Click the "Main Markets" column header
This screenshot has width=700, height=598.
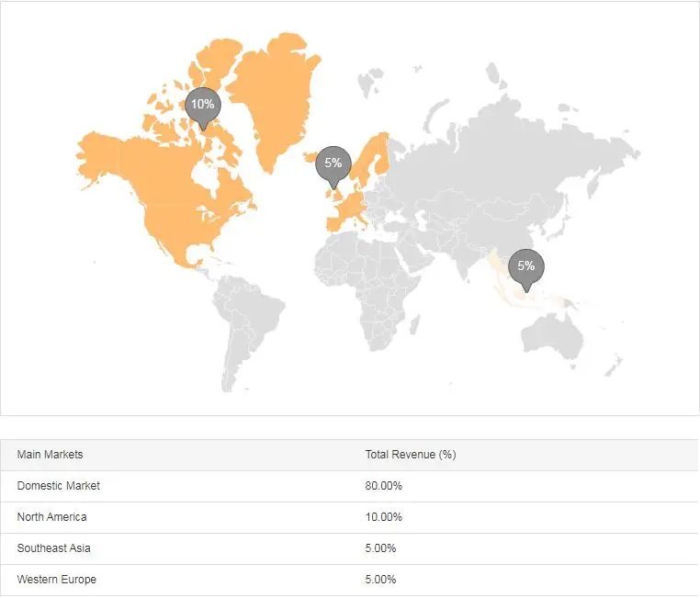tap(50, 455)
